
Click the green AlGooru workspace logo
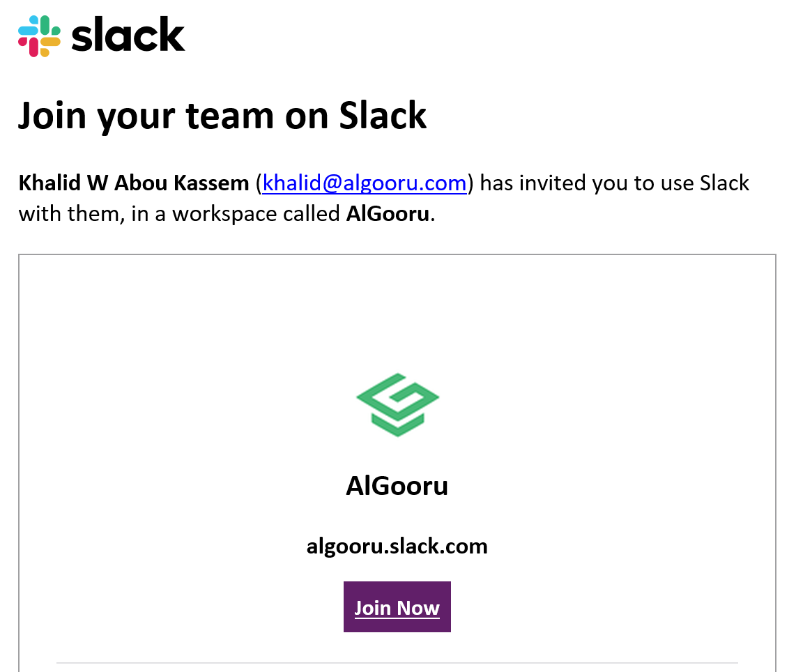coord(397,405)
